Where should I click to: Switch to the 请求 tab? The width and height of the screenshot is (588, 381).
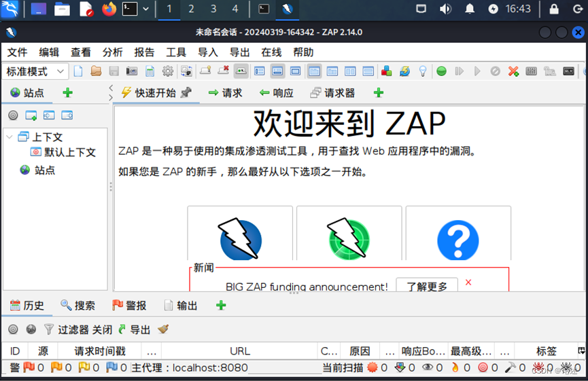226,93
